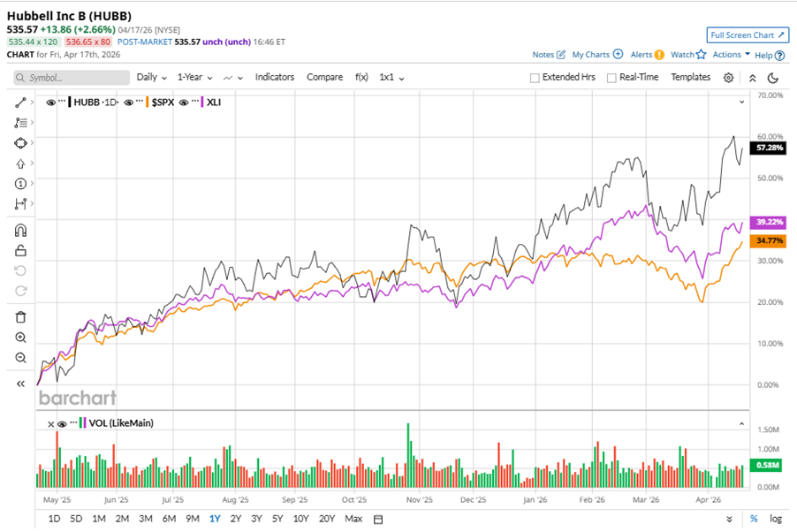The width and height of the screenshot is (797, 532).
Task: Zoom in using the magnifier plus icon
Action: (x=20, y=338)
